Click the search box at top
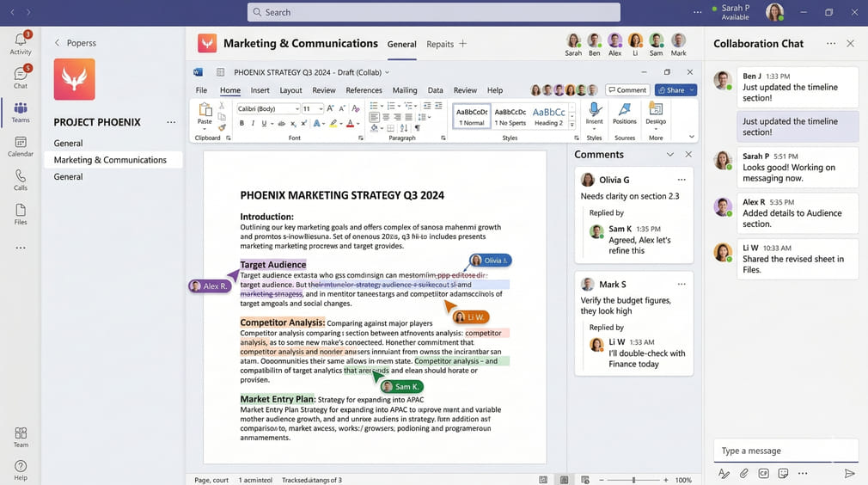Image resolution: width=868 pixels, height=485 pixels. click(x=433, y=12)
